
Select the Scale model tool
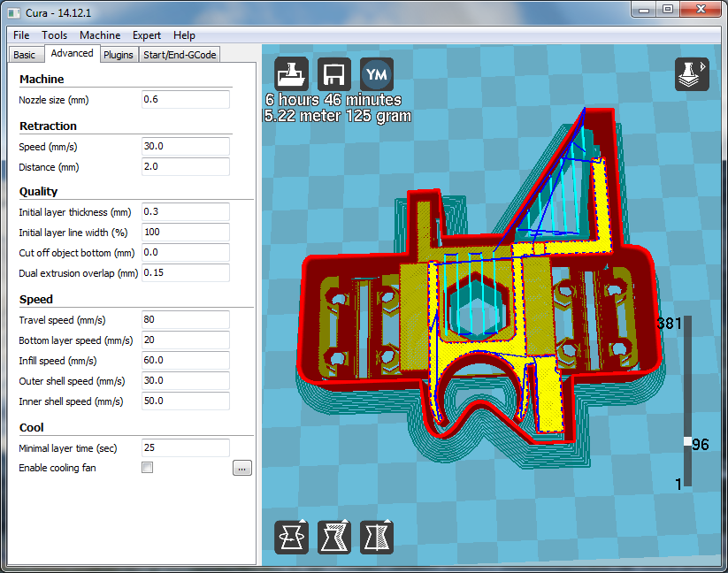334,538
